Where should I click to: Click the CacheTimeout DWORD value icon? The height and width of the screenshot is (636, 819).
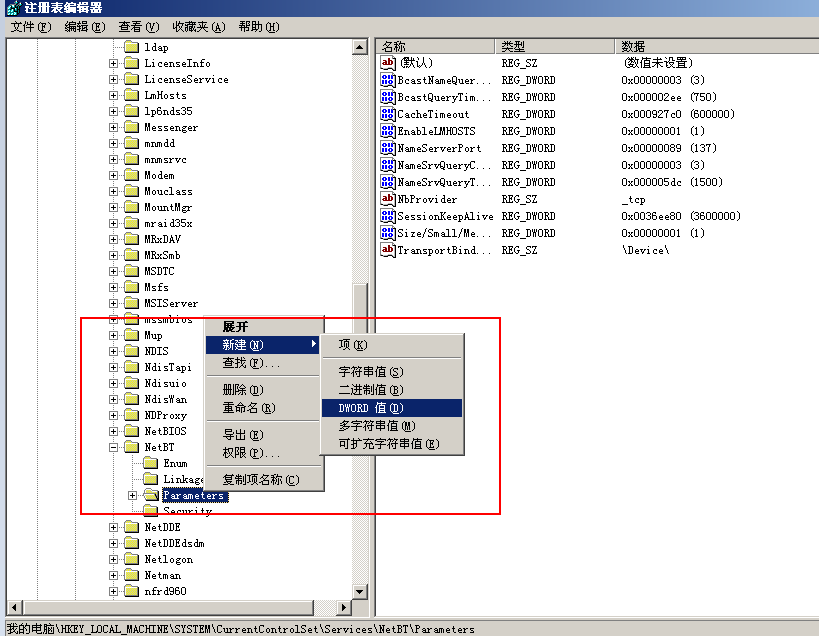pos(388,114)
